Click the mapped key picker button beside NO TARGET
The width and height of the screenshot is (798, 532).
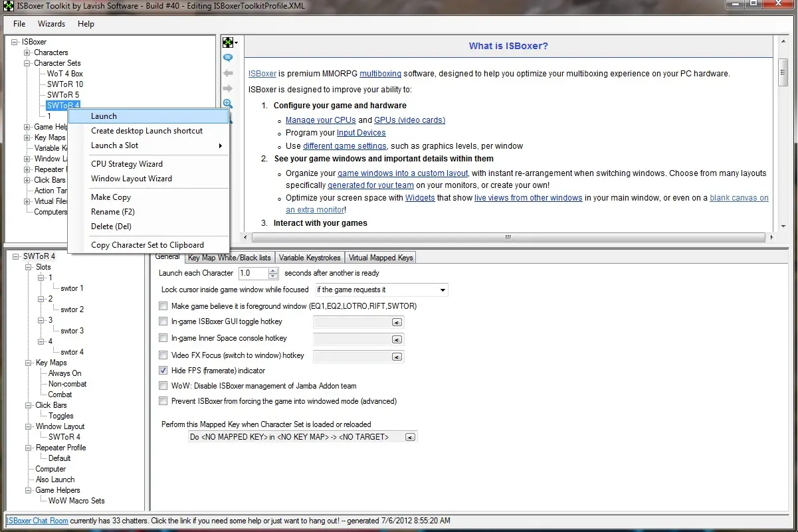[x=410, y=437]
